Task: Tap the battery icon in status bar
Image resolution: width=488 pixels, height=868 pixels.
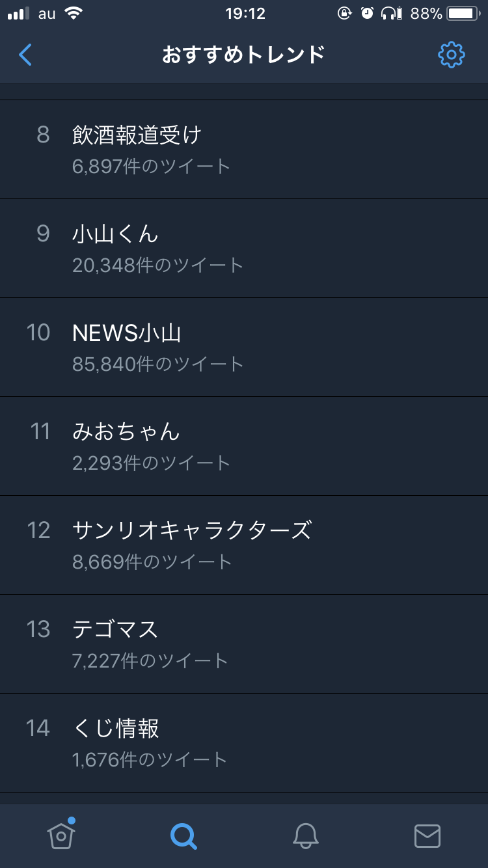Action: [463, 14]
